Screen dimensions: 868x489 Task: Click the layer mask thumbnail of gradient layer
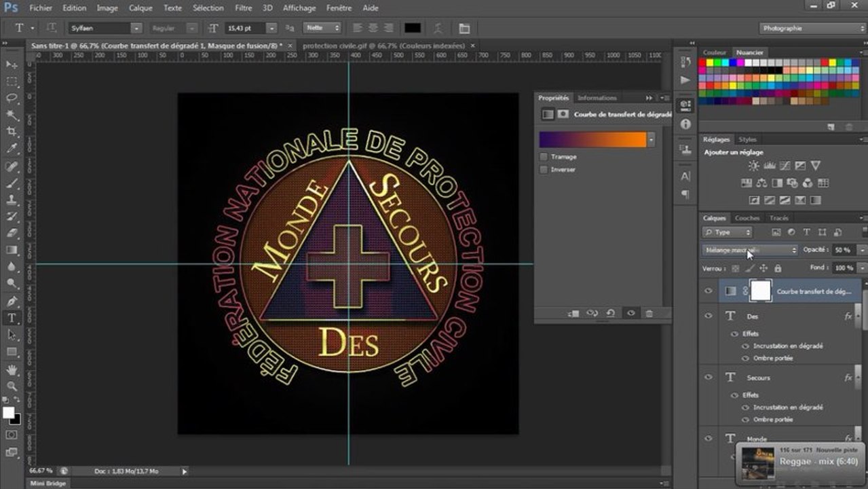(x=761, y=291)
